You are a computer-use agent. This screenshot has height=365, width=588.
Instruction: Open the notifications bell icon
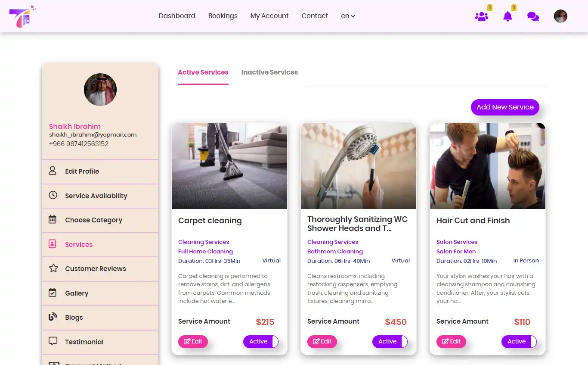click(x=508, y=16)
